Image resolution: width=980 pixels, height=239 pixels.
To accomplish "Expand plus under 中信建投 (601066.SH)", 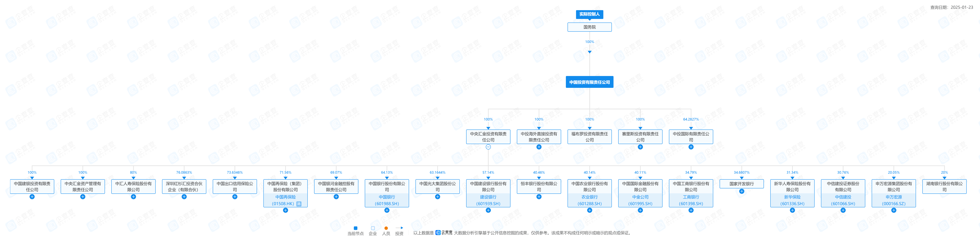I will pyautogui.click(x=843, y=210).
